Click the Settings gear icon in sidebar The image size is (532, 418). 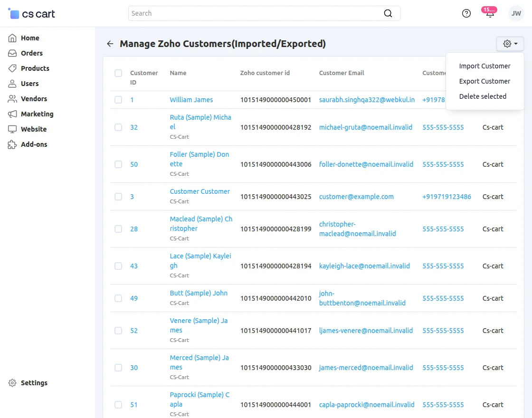point(12,383)
